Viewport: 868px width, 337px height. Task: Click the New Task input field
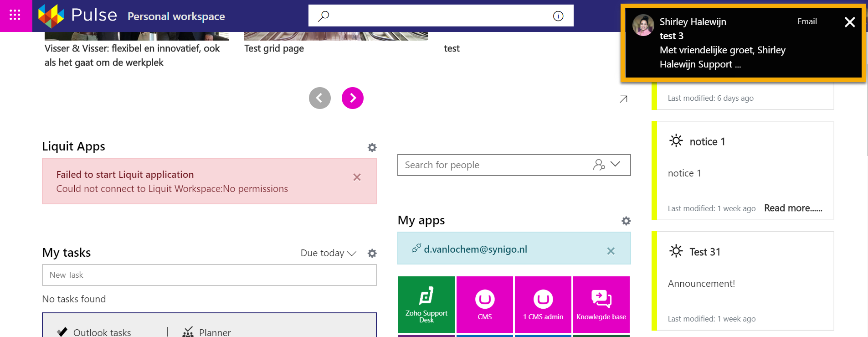[209, 275]
